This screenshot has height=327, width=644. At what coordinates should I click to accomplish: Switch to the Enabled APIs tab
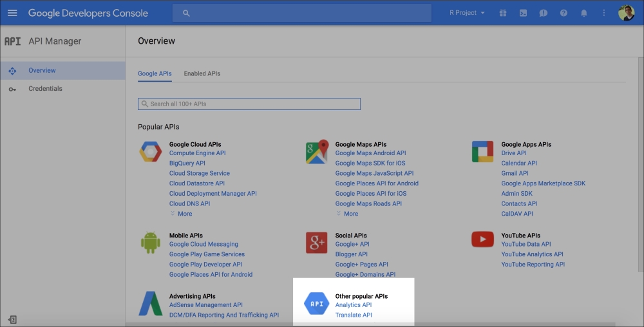click(x=202, y=73)
